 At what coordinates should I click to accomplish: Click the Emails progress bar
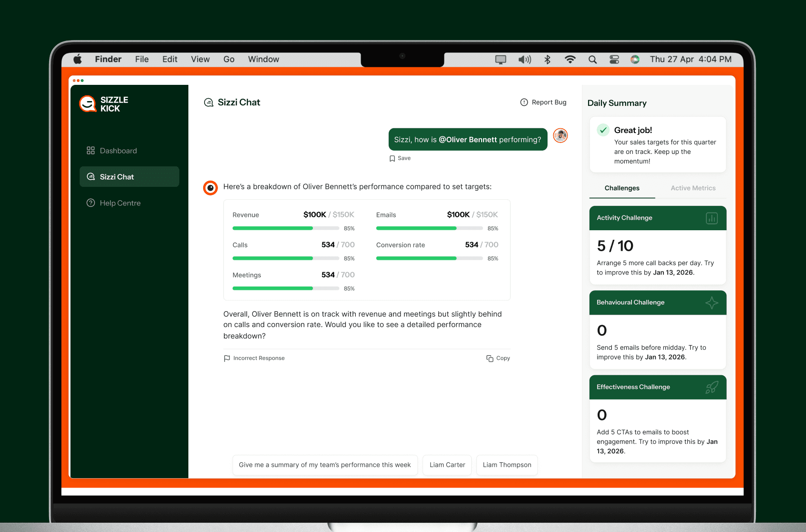point(429,228)
